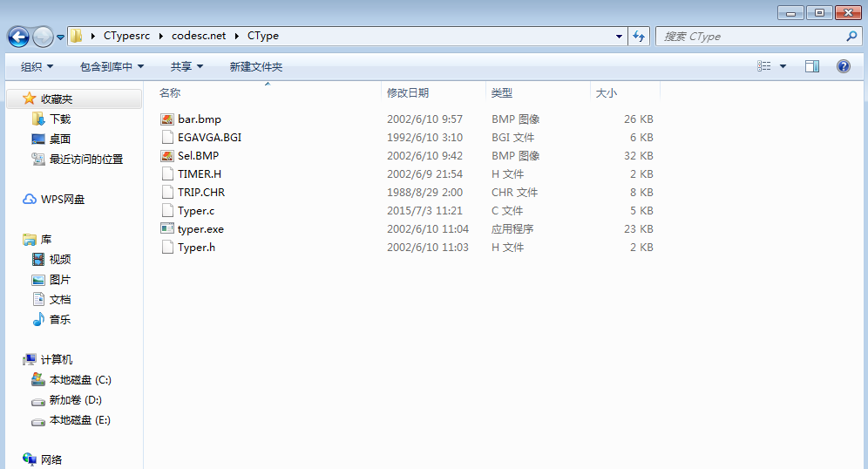868x469 pixels.
Task: Click the 1988/8/29 2:00 date cell
Action: point(424,192)
